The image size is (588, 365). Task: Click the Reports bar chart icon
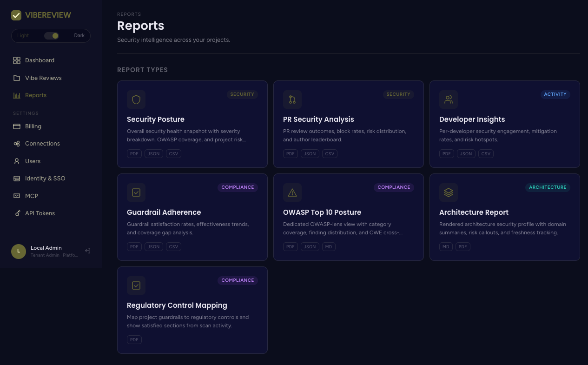click(17, 95)
